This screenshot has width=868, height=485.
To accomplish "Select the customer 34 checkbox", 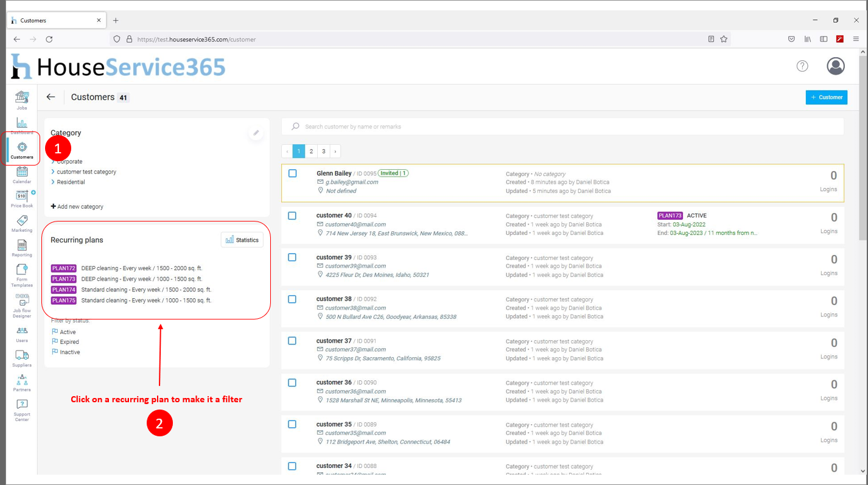I will click(x=292, y=466).
